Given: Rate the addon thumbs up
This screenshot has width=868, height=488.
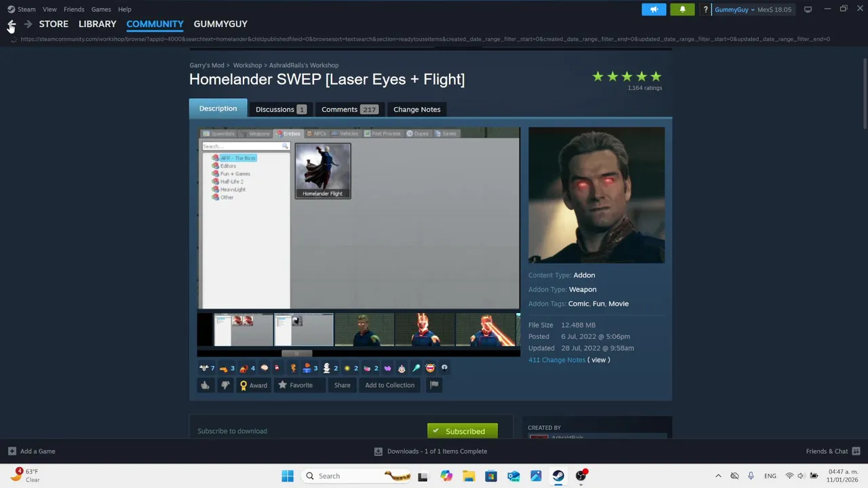Looking at the screenshot, I should (x=205, y=385).
